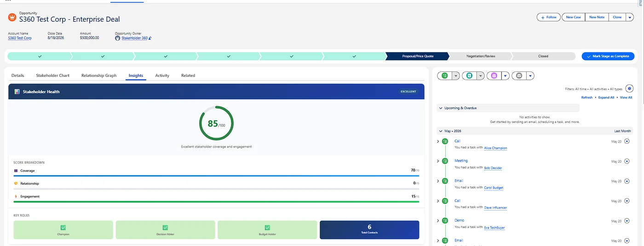Image resolution: width=644 pixels, height=246 pixels.
Task: Click the New Event calendar icon
Action: 494,76
